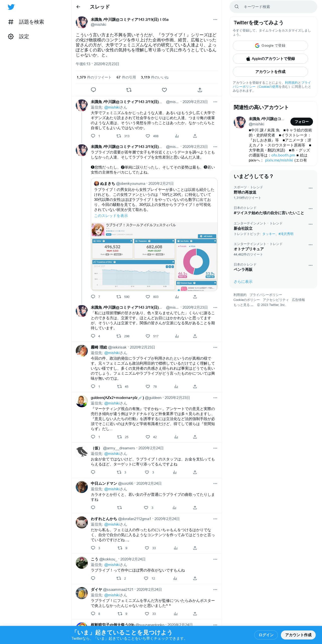Open more options on 中日ムンドマン reply
Image resolution: width=322 pixels, height=644 pixels.
point(215,484)
